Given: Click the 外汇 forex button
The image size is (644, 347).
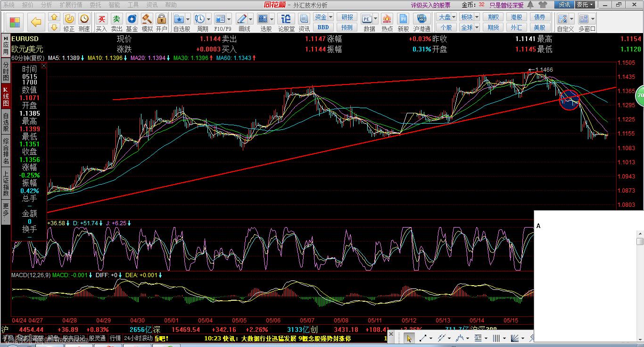Looking at the screenshot, I should click(516, 27).
